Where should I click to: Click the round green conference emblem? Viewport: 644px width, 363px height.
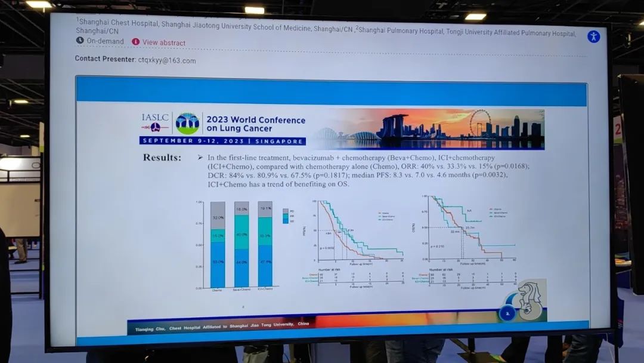[x=187, y=124]
